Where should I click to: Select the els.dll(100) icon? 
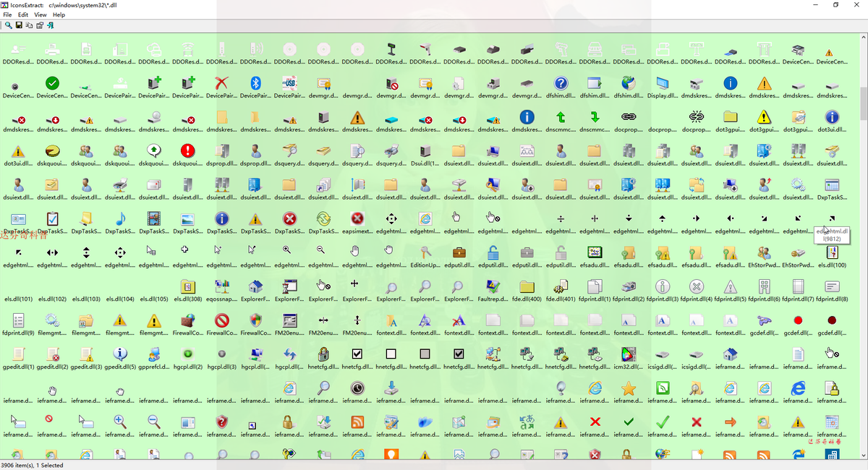832,252
